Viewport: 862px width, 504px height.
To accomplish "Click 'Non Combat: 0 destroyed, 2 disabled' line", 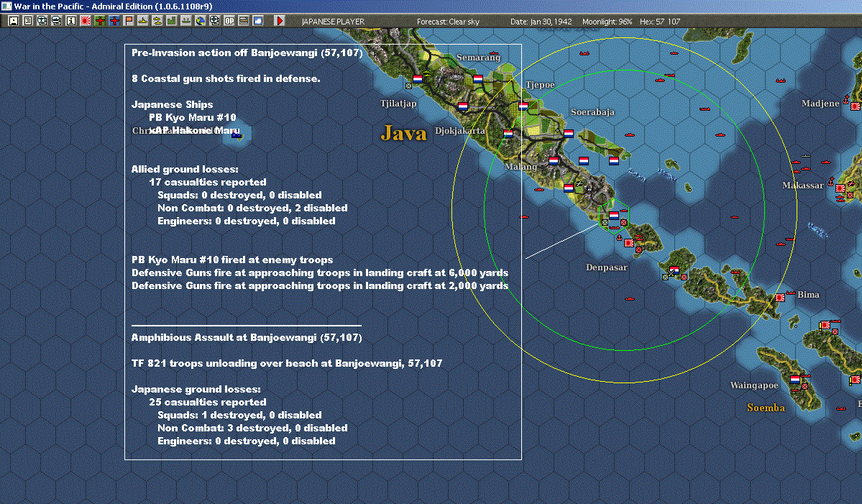I will 252,208.
